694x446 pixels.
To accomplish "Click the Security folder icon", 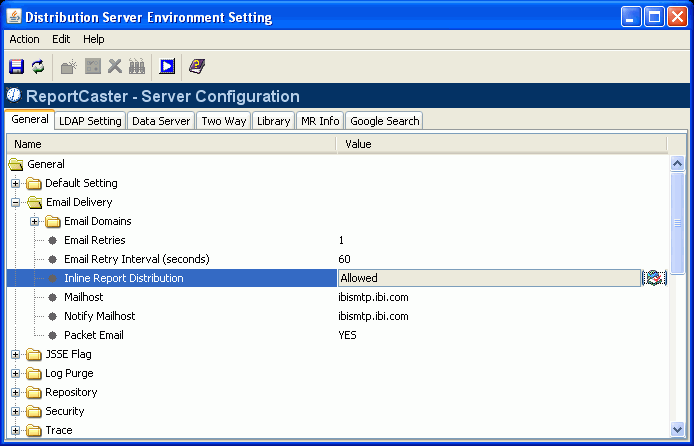I will (34, 411).
